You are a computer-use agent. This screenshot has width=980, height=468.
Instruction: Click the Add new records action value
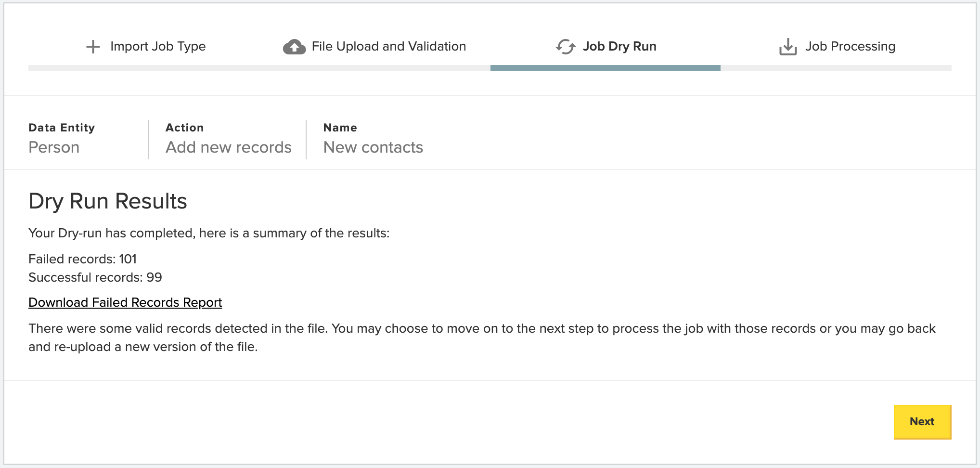point(229,147)
